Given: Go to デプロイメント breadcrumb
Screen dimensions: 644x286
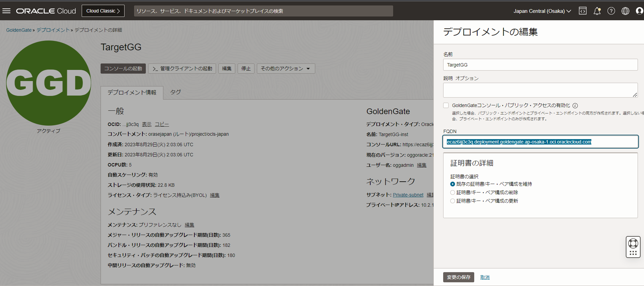Looking at the screenshot, I should tap(53, 30).
